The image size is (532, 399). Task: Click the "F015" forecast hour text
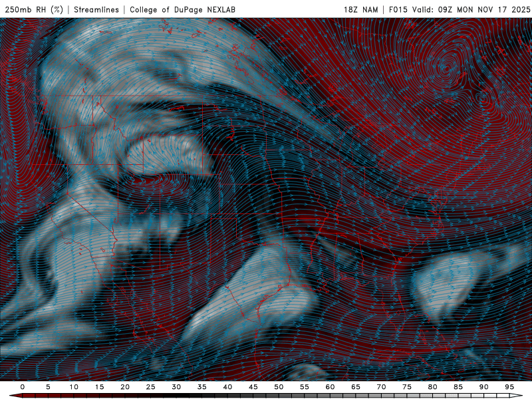398,9
